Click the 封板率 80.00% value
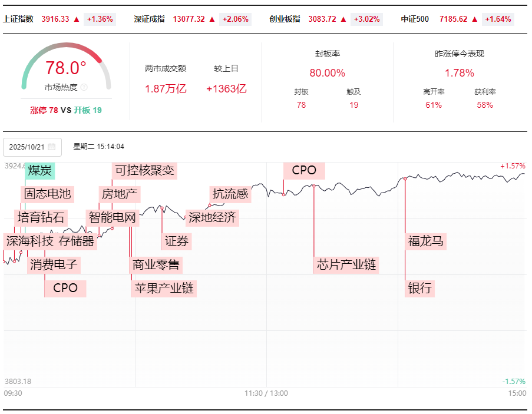Image resolution: width=532 pixels, height=414 pixels. 327,73
